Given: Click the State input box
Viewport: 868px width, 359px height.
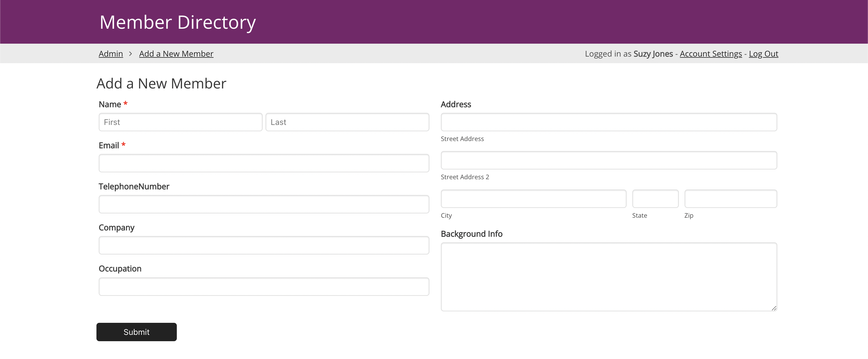Looking at the screenshot, I should click(x=655, y=199).
